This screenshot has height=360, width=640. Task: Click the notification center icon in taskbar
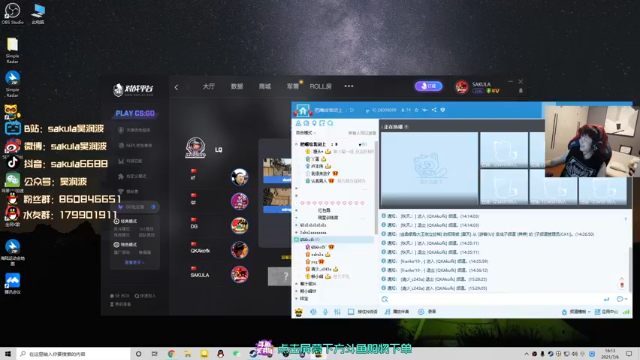pos(629,354)
